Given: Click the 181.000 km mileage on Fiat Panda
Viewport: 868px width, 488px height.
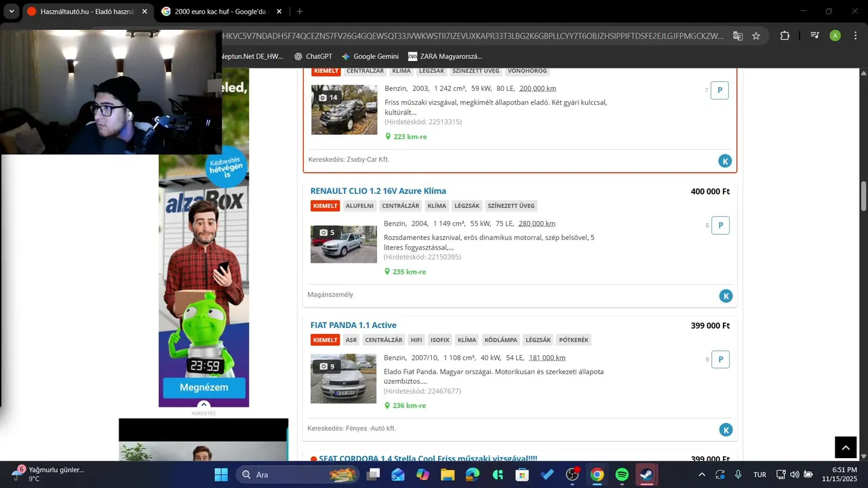Looking at the screenshot, I should click(547, 358).
